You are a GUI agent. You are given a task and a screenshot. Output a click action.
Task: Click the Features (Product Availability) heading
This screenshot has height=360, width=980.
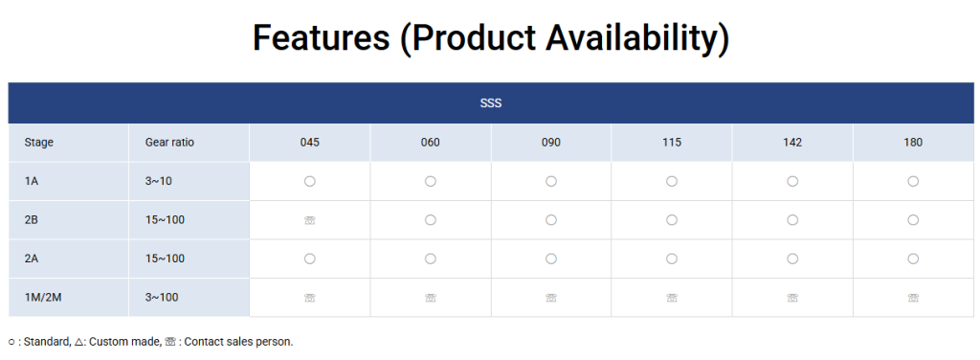[x=491, y=37]
